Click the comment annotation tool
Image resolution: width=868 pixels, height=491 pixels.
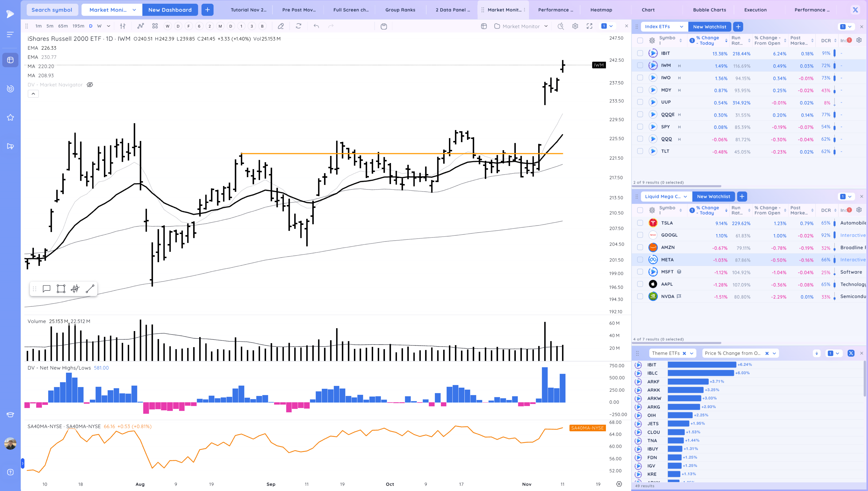pyautogui.click(x=46, y=289)
